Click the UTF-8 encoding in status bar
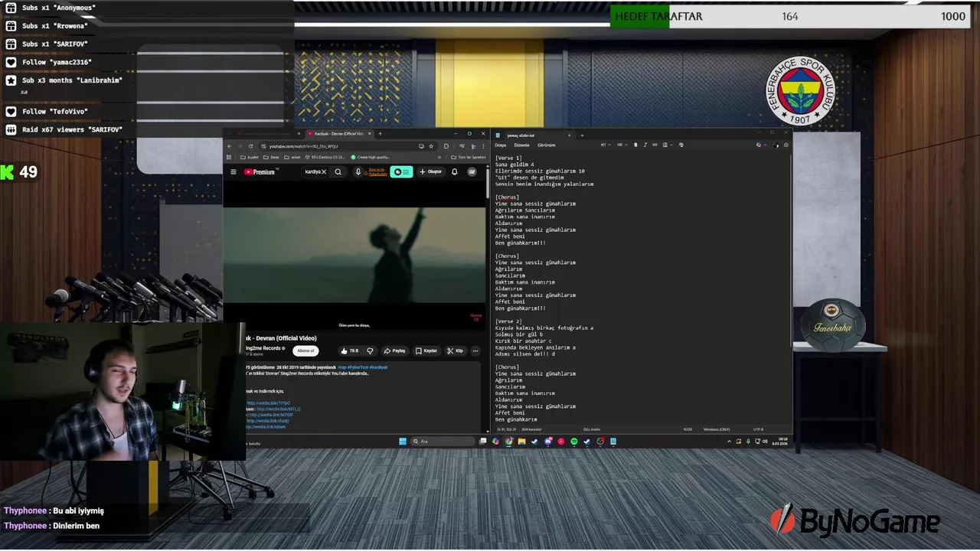Viewport: 980px width, 551px height. click(758, 429)
